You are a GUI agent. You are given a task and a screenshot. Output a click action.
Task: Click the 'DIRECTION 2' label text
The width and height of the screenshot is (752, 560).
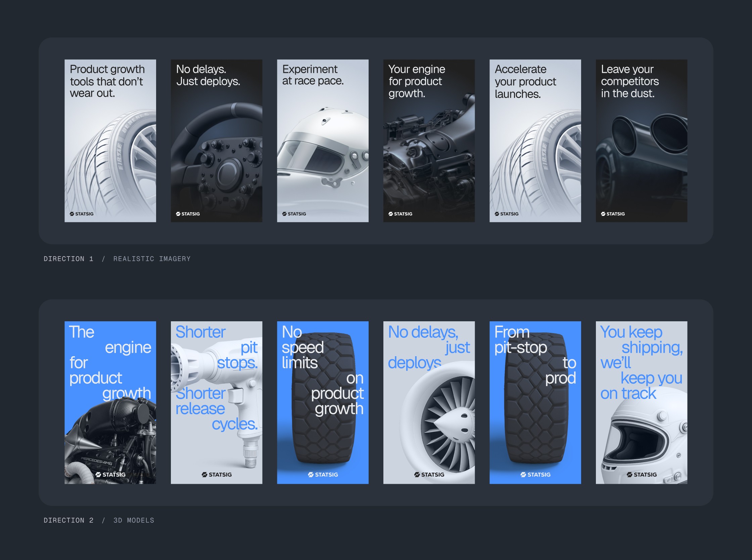(x=68, y=520)
